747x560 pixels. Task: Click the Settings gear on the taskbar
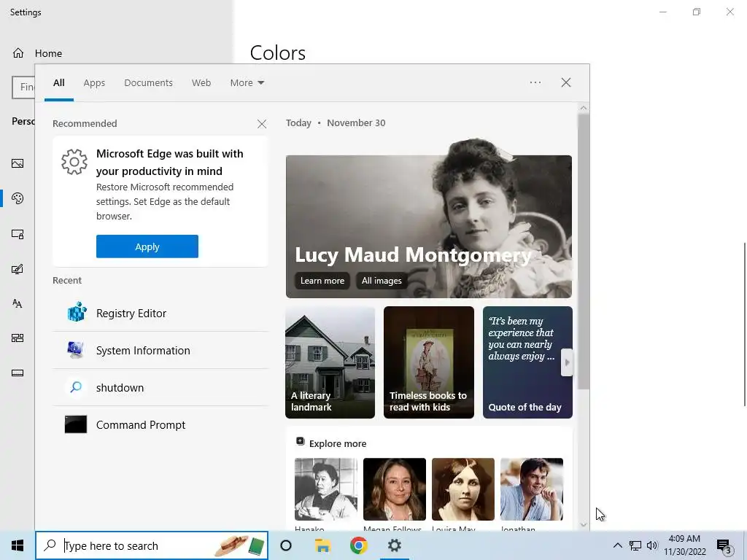pos(395,545)
